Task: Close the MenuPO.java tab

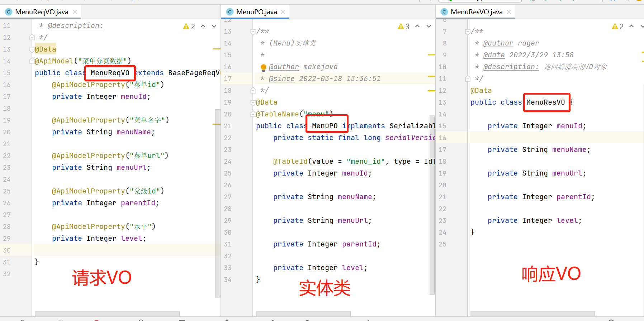Action: pyautogui.click(x=283, y=12)
